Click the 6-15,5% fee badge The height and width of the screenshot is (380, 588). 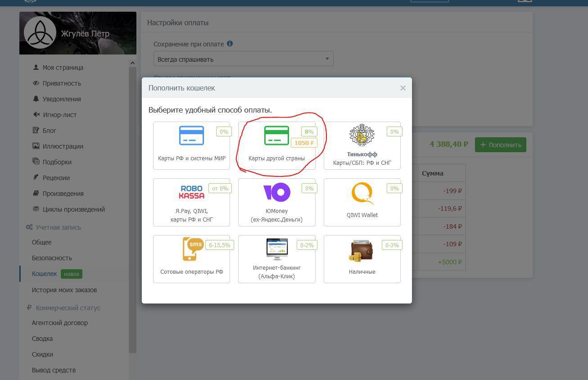tap(219, 245)
